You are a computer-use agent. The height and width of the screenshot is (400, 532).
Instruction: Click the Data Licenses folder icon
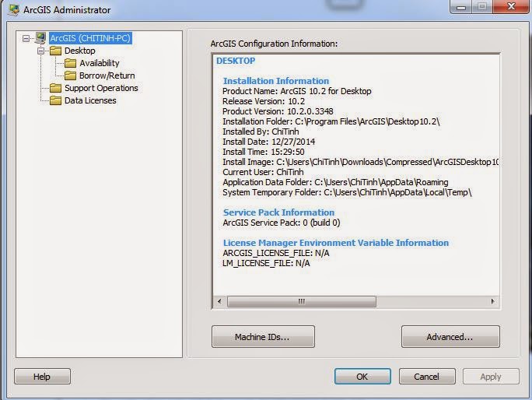coord(56,100)
